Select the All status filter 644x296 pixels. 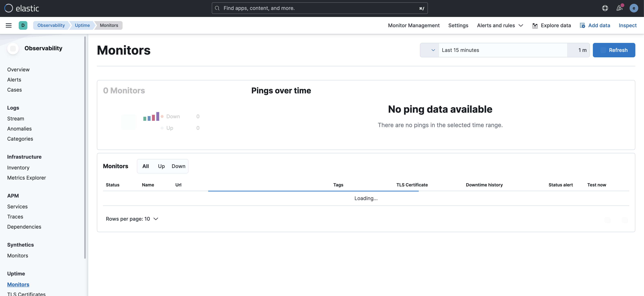pos(146,166)
